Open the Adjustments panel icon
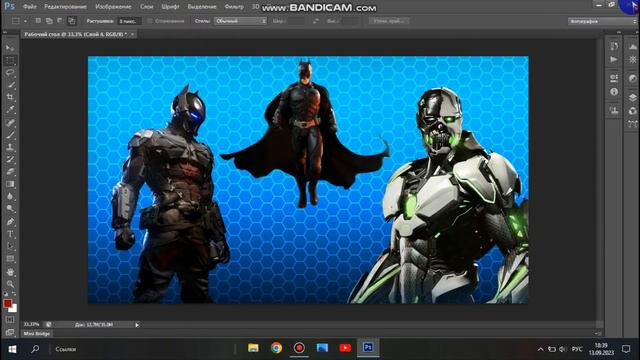The image size is (640, 360). (x=633, y=78)
